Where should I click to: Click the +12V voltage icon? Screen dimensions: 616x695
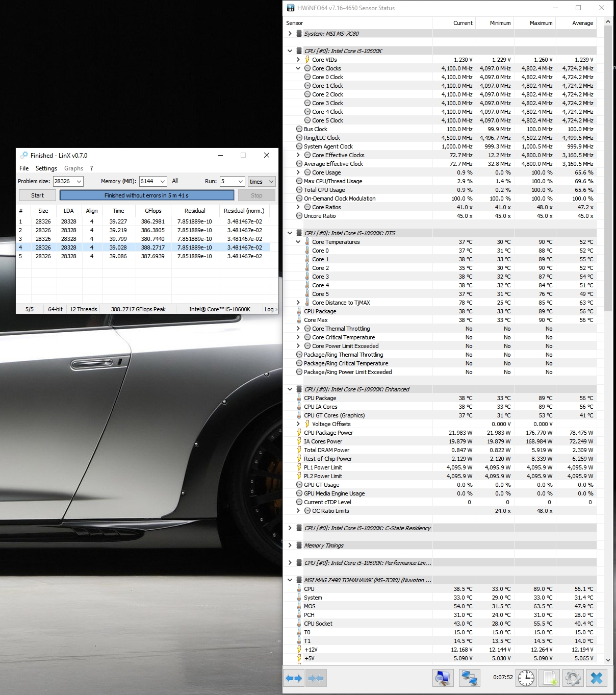click(299, 650)
